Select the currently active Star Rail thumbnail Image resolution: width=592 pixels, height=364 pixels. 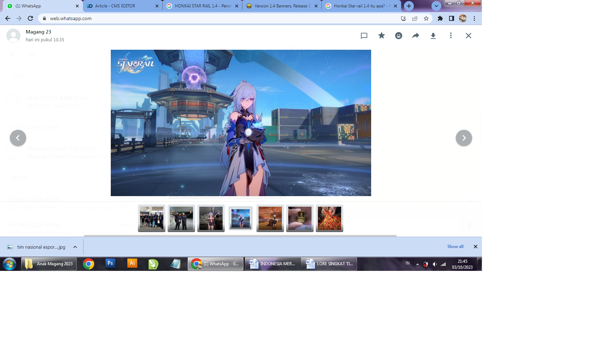241,218
